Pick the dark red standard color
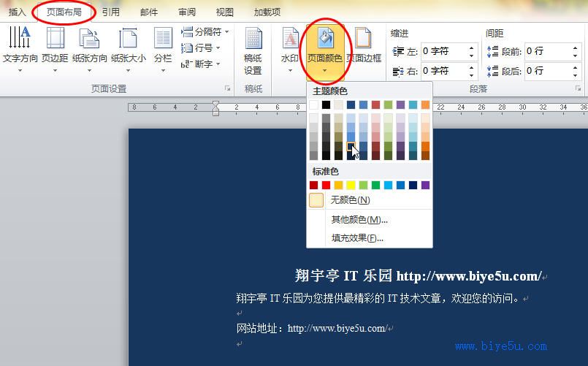Viewport: 588px width, 366px height. click(314, 185)
